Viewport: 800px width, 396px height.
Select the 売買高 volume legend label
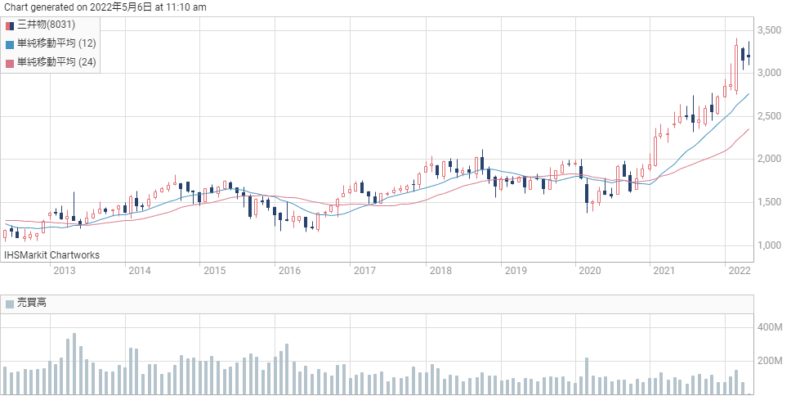(x=32, y=304)
